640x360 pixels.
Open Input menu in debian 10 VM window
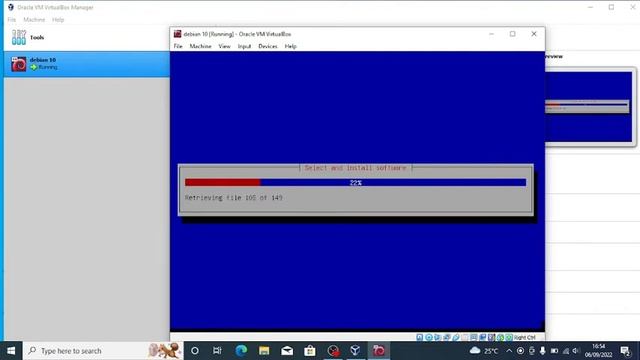coord(244,46)
